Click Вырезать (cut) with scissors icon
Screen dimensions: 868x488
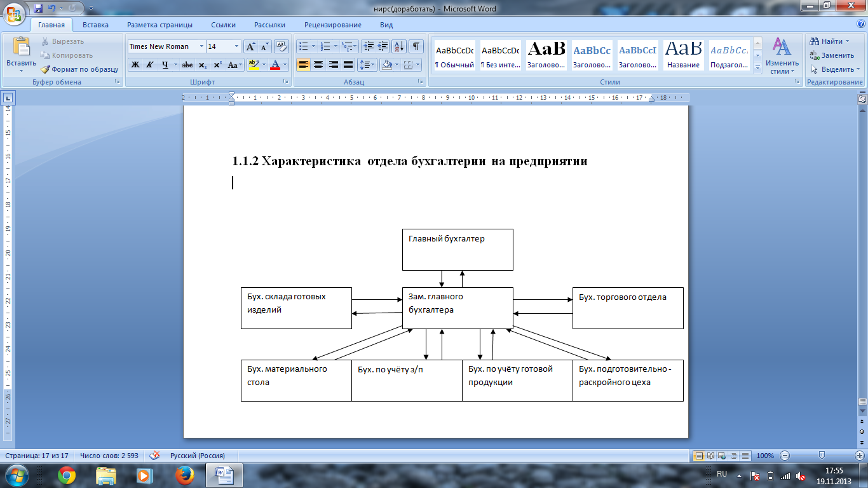coord(63,41)
